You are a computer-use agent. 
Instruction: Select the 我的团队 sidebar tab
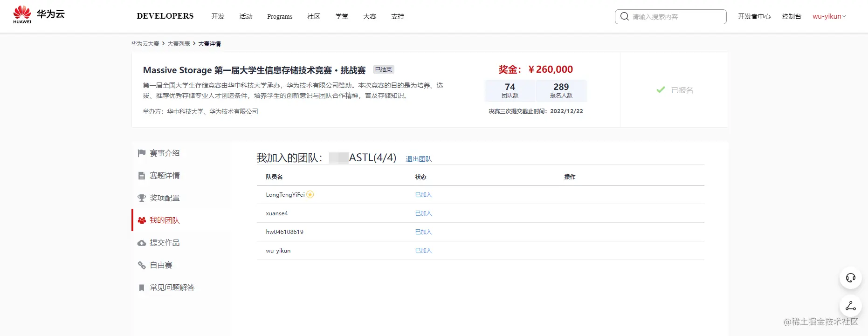182,220
